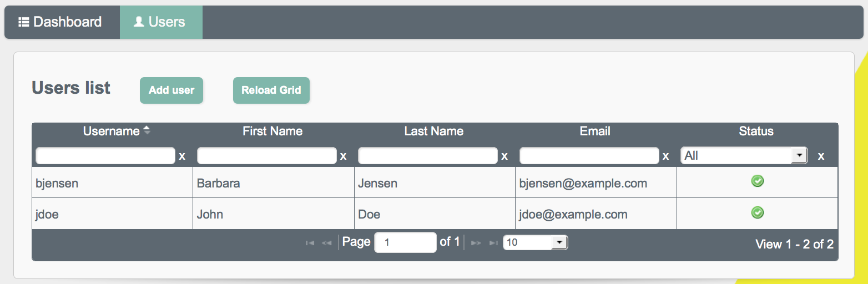868x284 pixels.
Task: Open the Dashboard tab
Action: coord(60,22)
